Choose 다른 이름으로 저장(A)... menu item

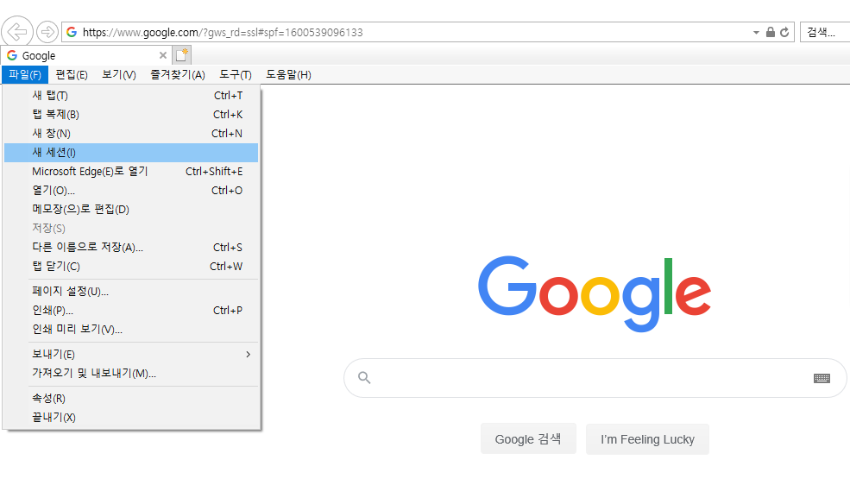coord(131,247)
